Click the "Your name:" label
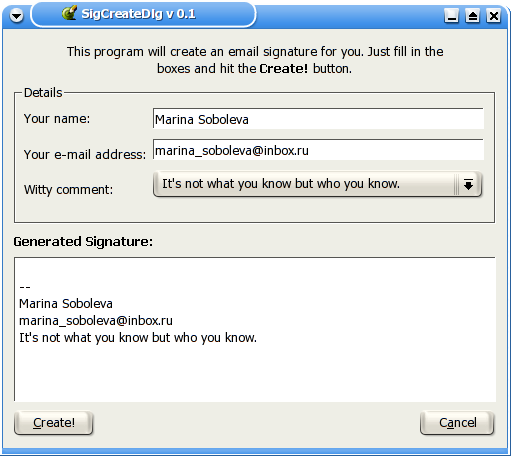The height and width of the screenshot is (456, 511). click(57, 119)
